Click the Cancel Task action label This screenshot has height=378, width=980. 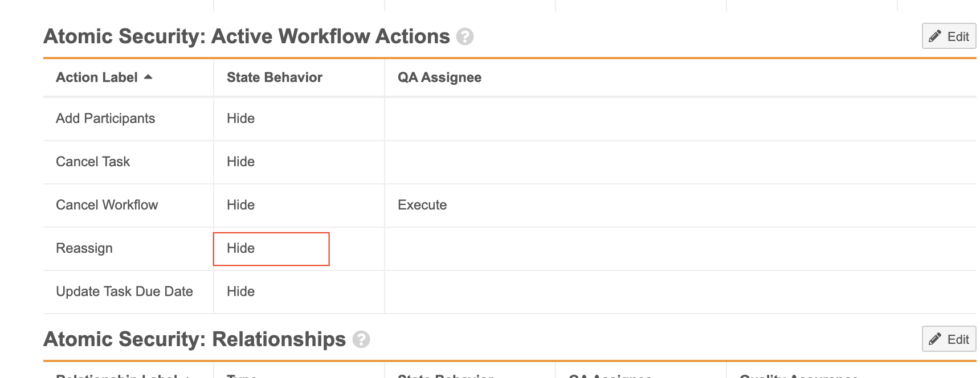[93, 162]
